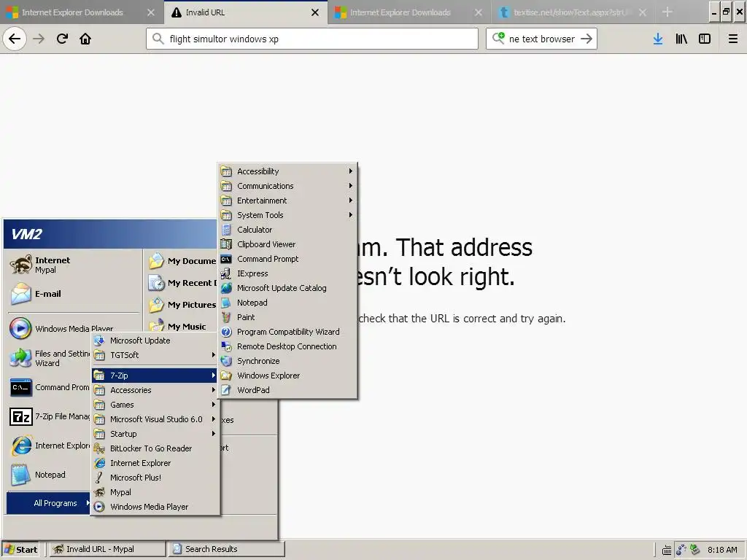Show the sidebar with the sidebar icon
This screenshot has width=747, height=560.
[x=705, y=39]
